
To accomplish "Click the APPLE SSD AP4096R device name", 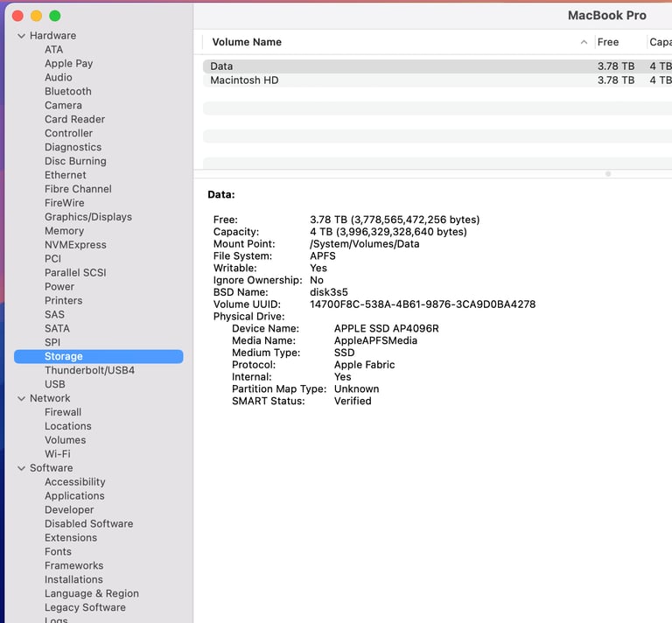I will [386, 329].
